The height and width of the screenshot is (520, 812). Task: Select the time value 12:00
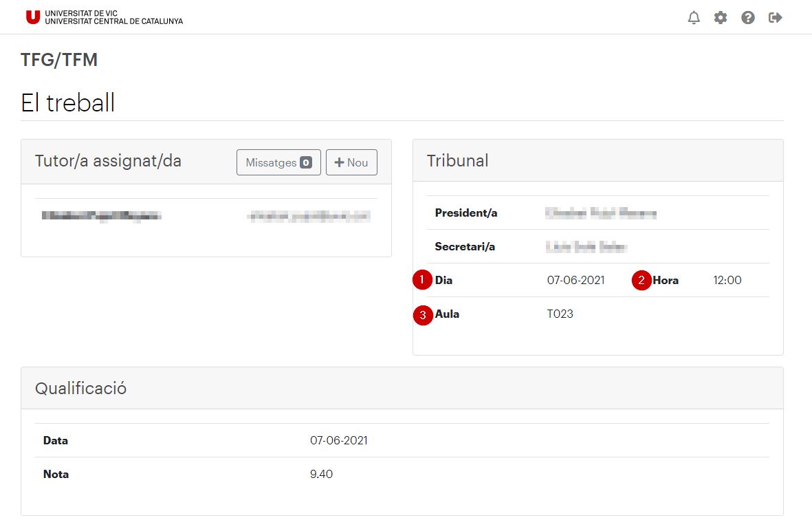(x=727, y=280)
